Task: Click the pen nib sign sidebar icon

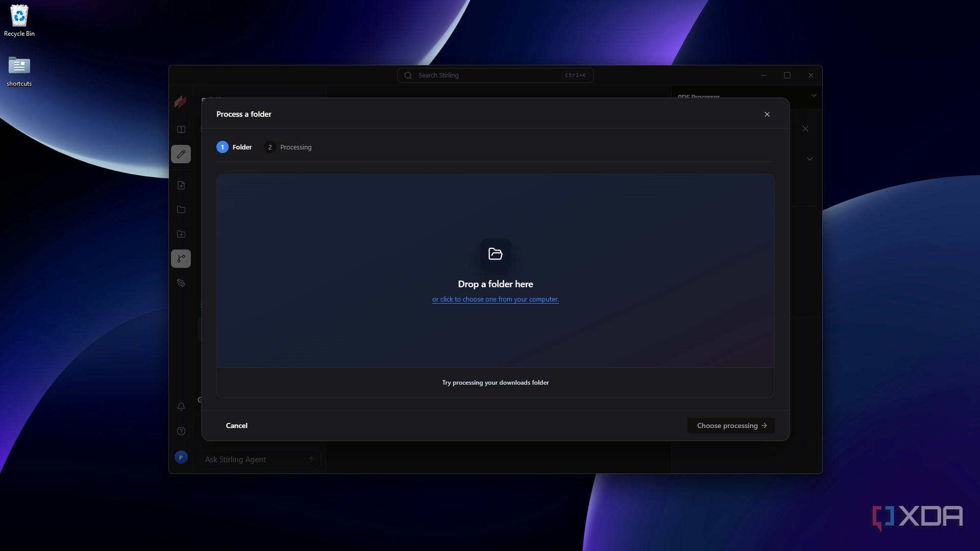Action: 181,283
